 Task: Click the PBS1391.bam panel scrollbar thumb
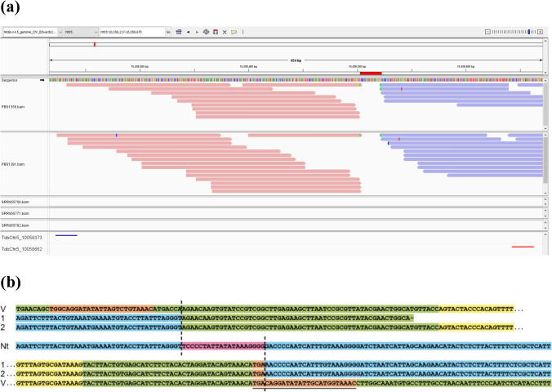545,160
